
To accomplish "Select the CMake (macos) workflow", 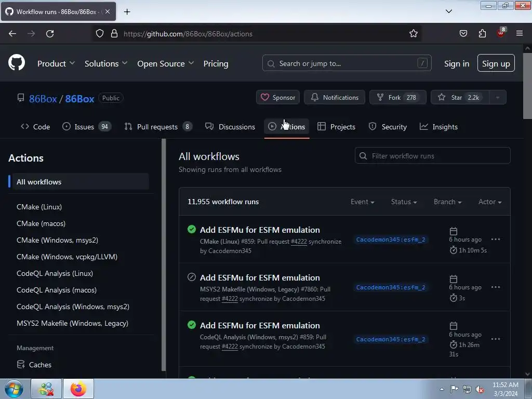I will pos(41,223).
